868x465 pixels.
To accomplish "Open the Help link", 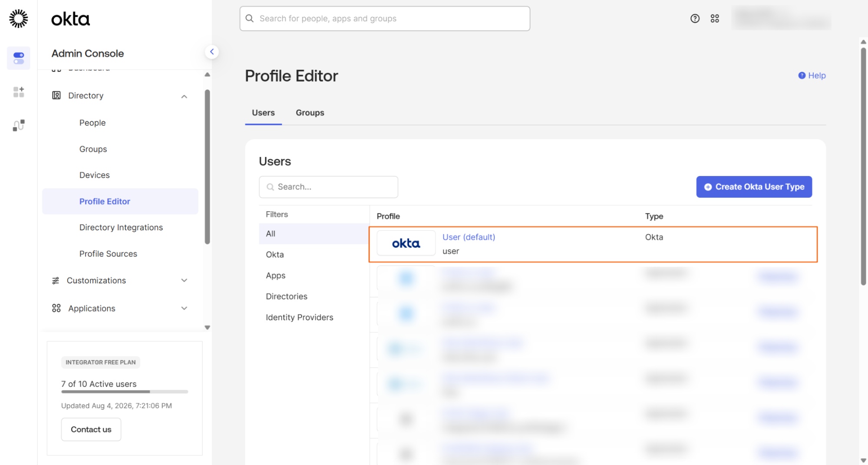I will pyautogui.click(x=816, y=76).
